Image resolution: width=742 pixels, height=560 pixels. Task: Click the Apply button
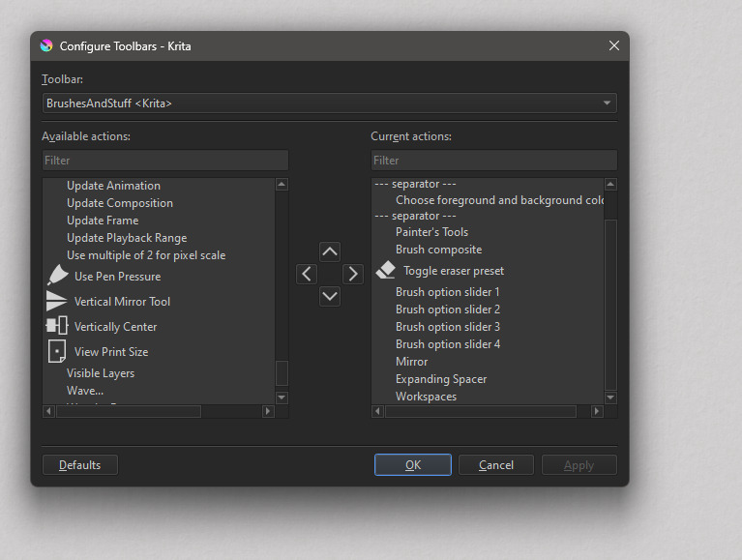tap(579, 465)
